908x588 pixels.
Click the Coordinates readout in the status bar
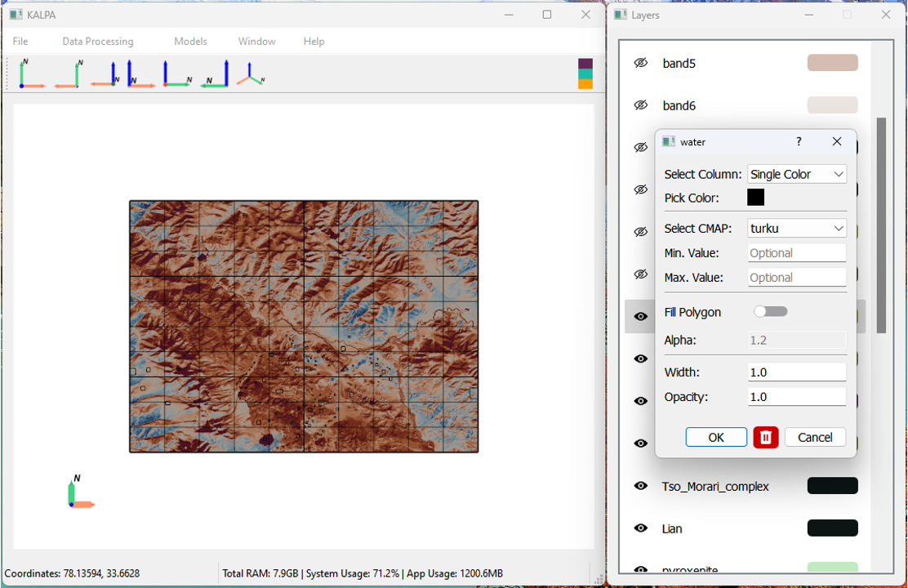72,573
